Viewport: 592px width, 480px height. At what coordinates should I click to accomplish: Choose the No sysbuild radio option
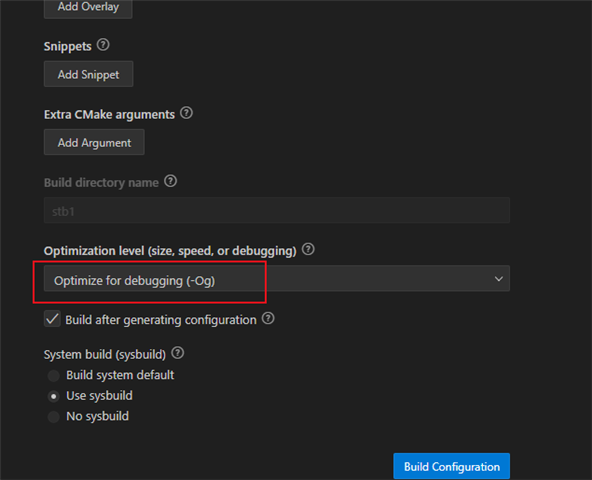click(54, 417)
